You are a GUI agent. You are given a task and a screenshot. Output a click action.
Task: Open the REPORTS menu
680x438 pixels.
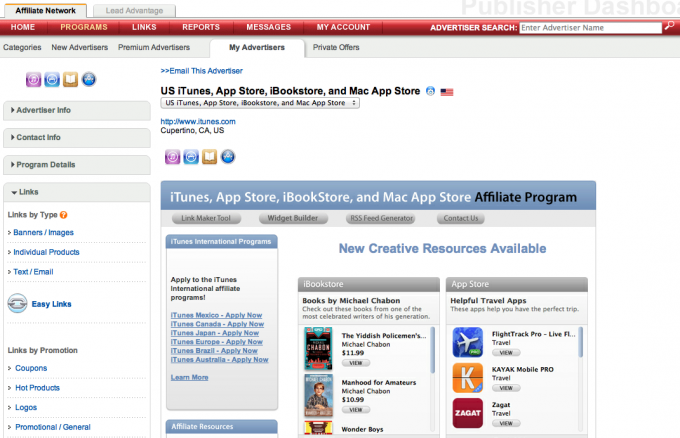tap(201, 27)
